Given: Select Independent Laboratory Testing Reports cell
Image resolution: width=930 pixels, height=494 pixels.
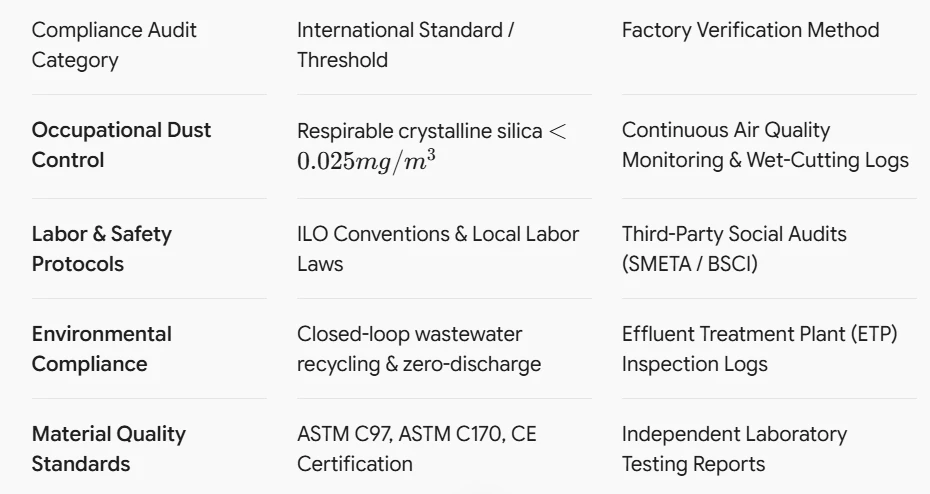Looking at the screenshot, I should pyautogui.click(x=734, y=449).
